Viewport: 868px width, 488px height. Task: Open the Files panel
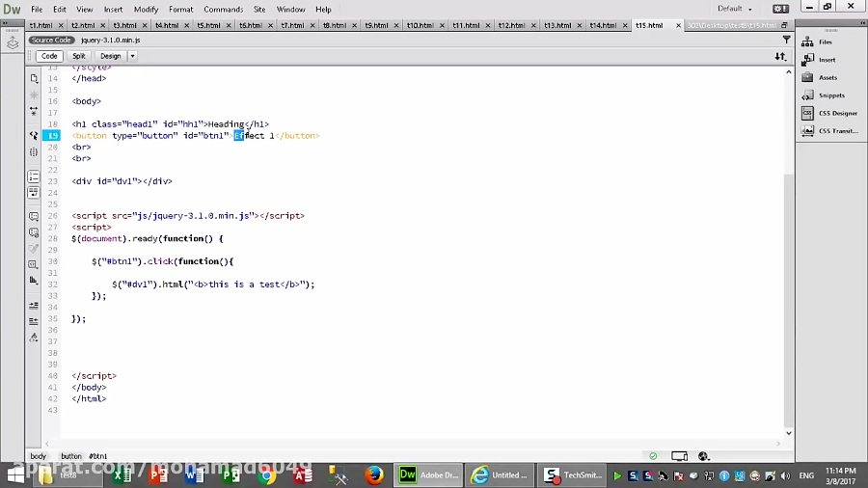[x=825, y=42]
